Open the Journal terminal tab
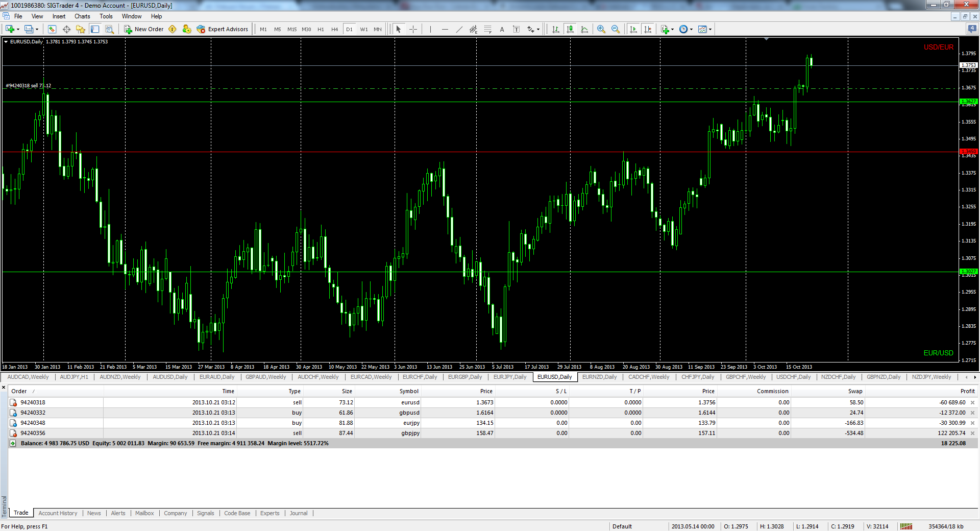 [x=299, y=513]
